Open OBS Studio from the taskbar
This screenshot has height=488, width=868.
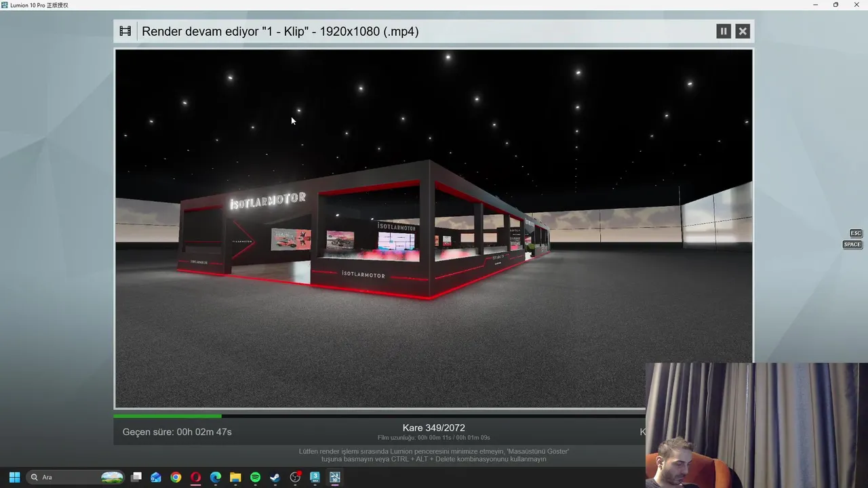[x=295, y=477]
